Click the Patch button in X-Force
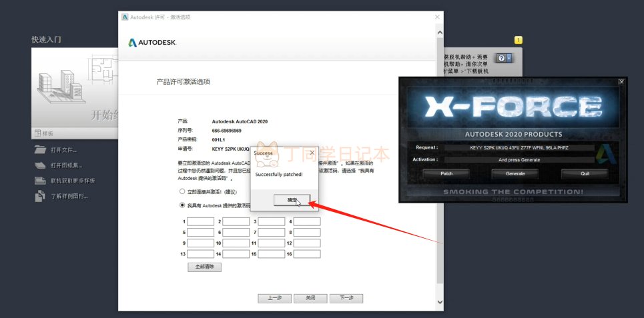The width and height of the screenshot is (644, 318). [446, 173]
